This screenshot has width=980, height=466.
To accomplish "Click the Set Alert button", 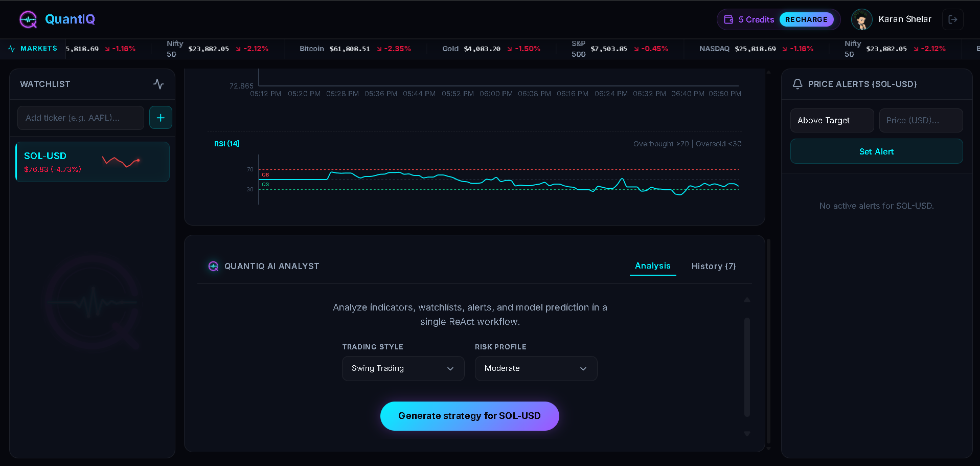I will (x=876, y=151).
